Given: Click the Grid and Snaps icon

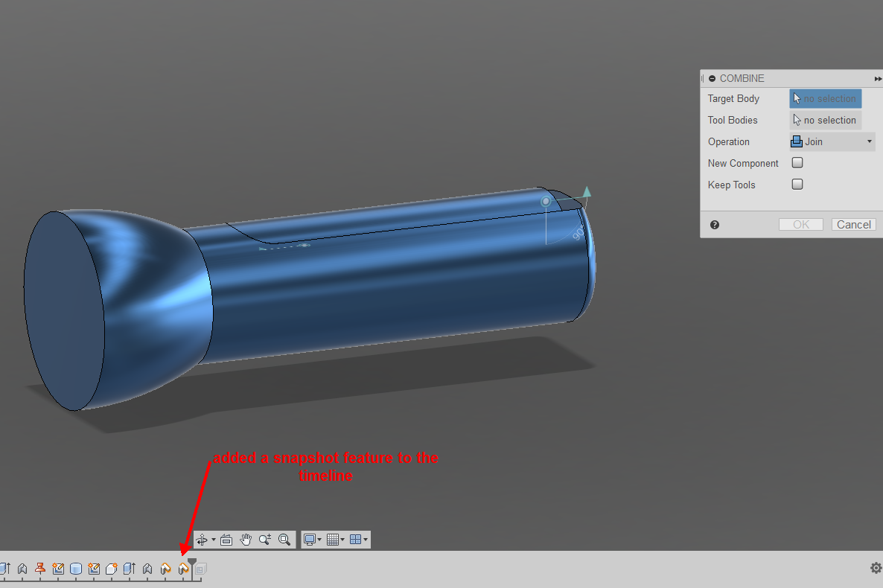Looking at the screenshot, I should (x=332, y=540).
